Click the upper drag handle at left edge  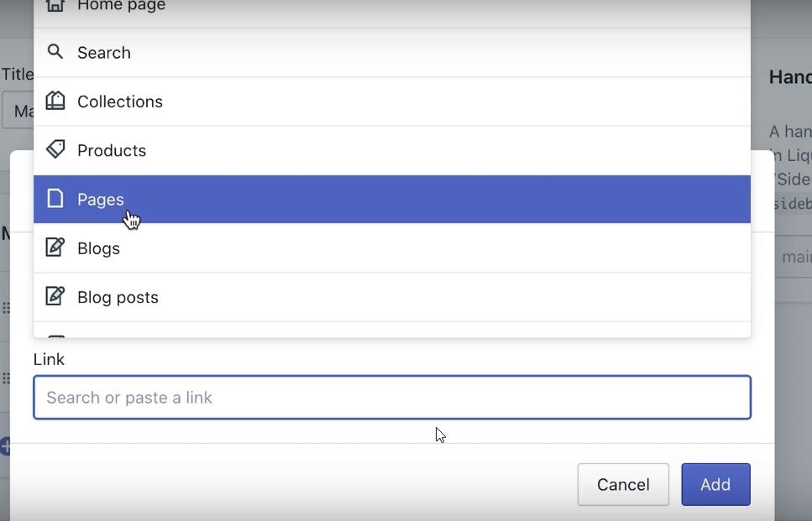click(x=6, y=308)
